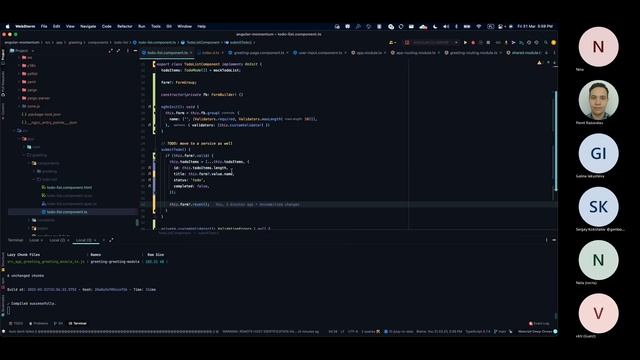The width and height of the screenshot is (640, 360).
Task: Open the TODO tool window tab
Action: pyautogui.click(x=16, y=323)
